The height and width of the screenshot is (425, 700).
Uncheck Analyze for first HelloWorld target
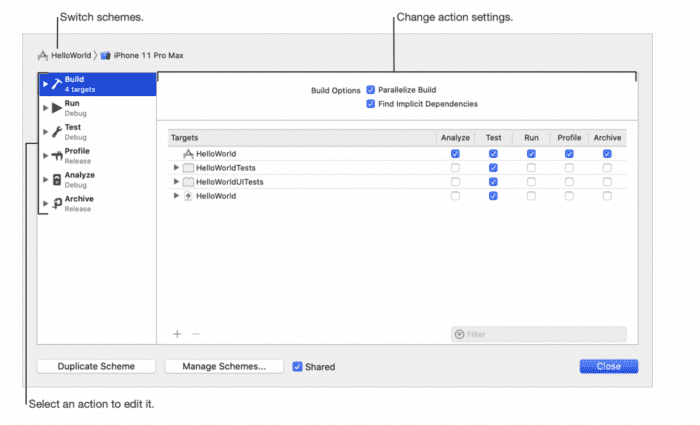pos(455,154)
